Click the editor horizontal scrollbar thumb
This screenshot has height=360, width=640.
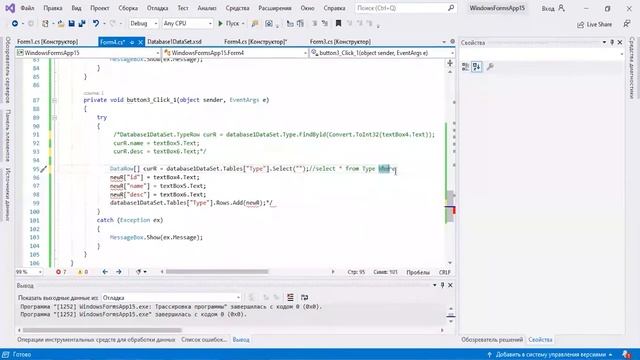tap(217, 272)
